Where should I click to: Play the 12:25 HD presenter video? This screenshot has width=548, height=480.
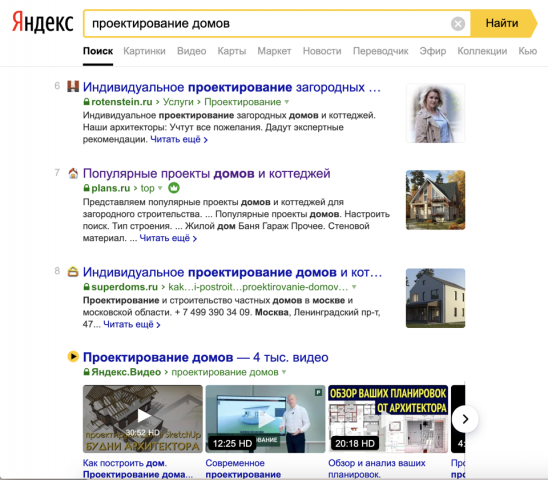coord(265,419)
